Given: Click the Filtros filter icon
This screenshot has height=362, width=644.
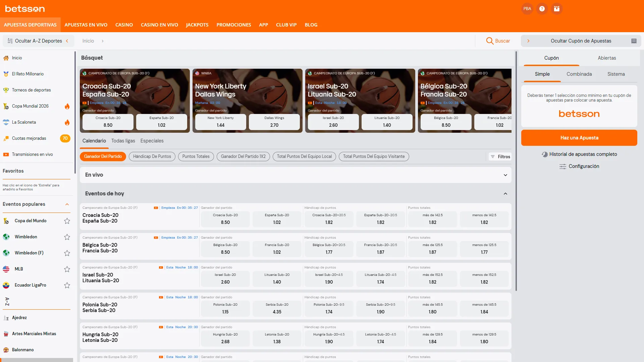Looking at the screenshot, I should 493,157.
